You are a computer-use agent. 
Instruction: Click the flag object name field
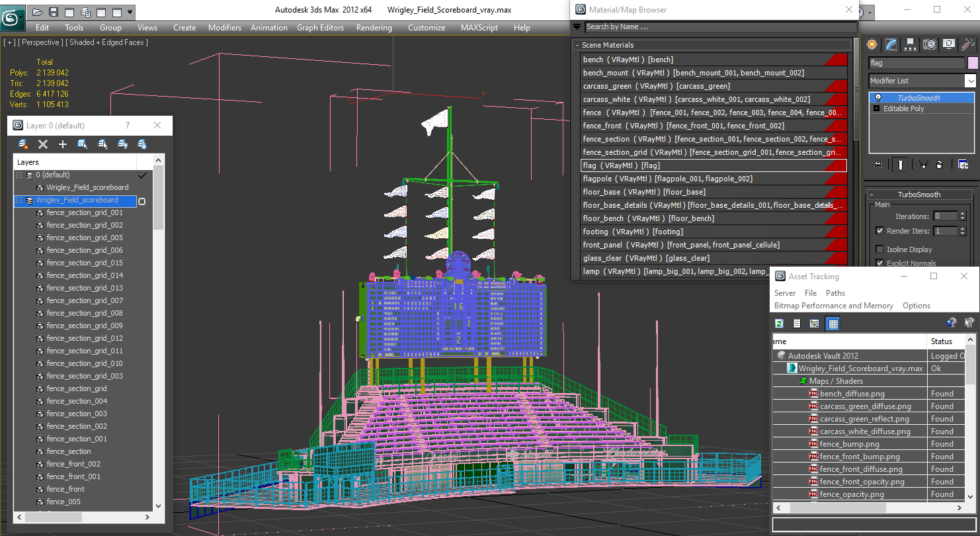tap(917, 63)
